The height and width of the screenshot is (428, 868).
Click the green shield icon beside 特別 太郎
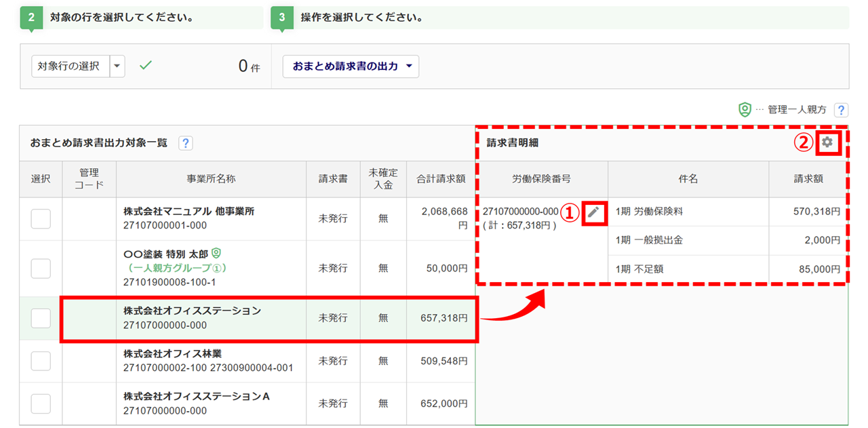pyautogui.click(x=216, y=253)
